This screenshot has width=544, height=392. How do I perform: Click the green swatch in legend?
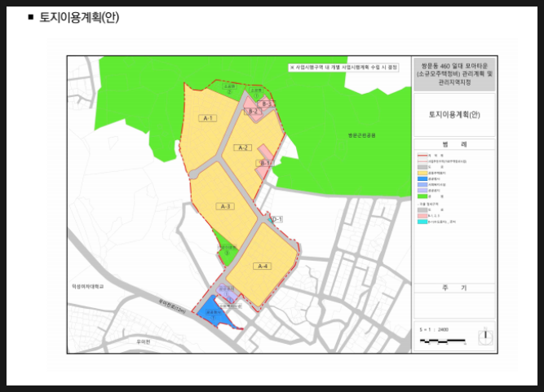[422, 196]
